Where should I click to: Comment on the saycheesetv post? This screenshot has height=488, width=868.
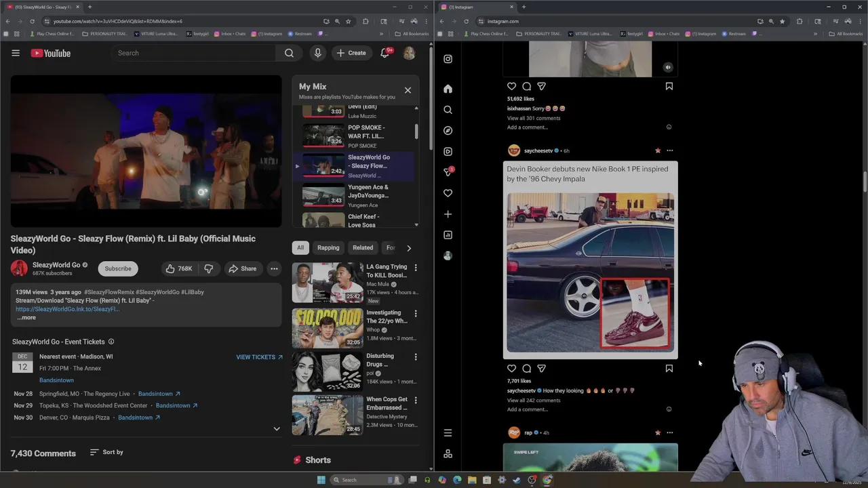pos(526,369)
